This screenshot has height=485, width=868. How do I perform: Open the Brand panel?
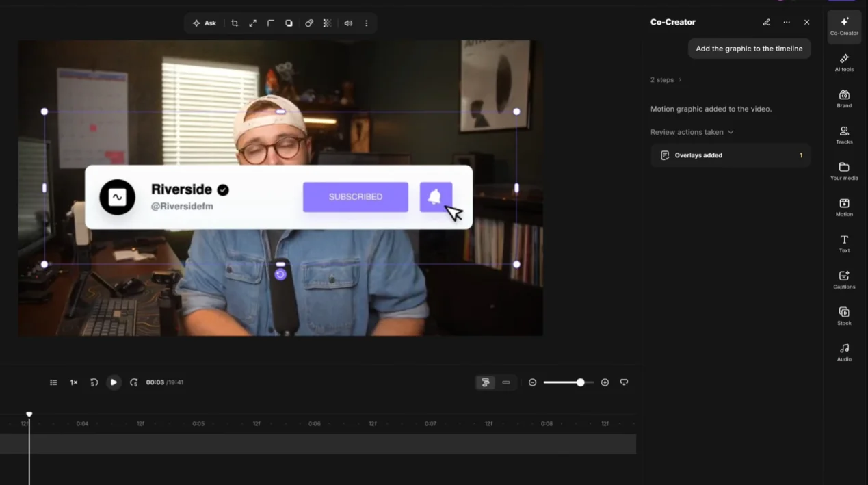pos(844,99)
